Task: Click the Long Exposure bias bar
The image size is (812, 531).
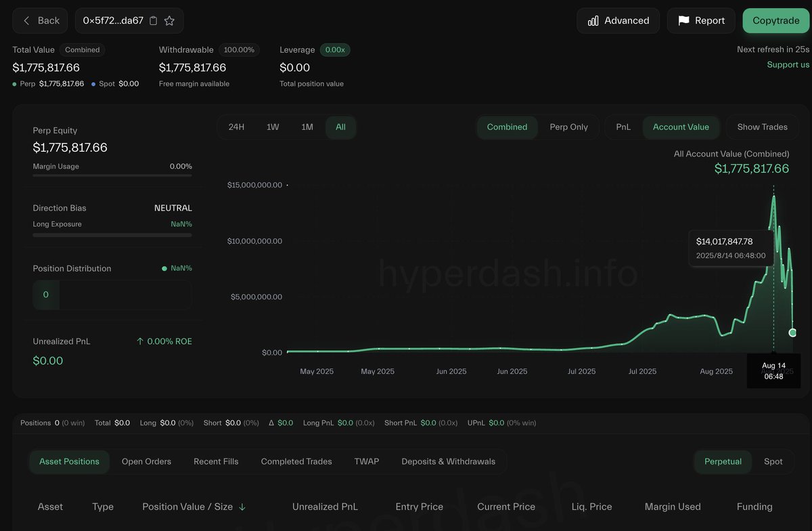Action: [112, 235]
